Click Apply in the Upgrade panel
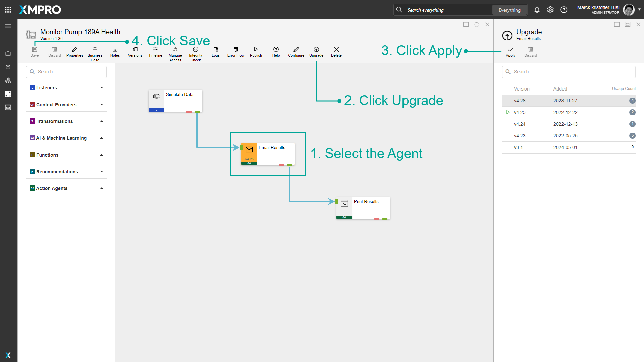Viewport: 644px width, 362px height. click(510, 52)
